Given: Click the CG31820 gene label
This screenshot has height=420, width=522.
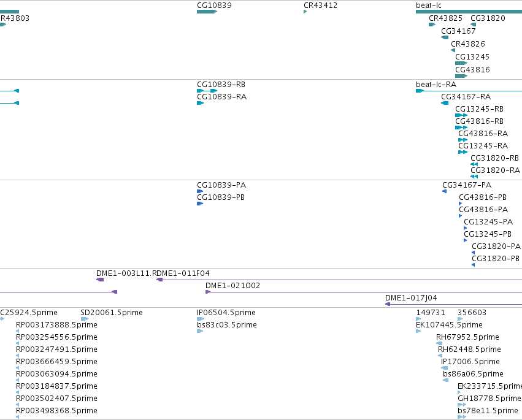Looking at the screenshot, I should [x=488, y=18].
